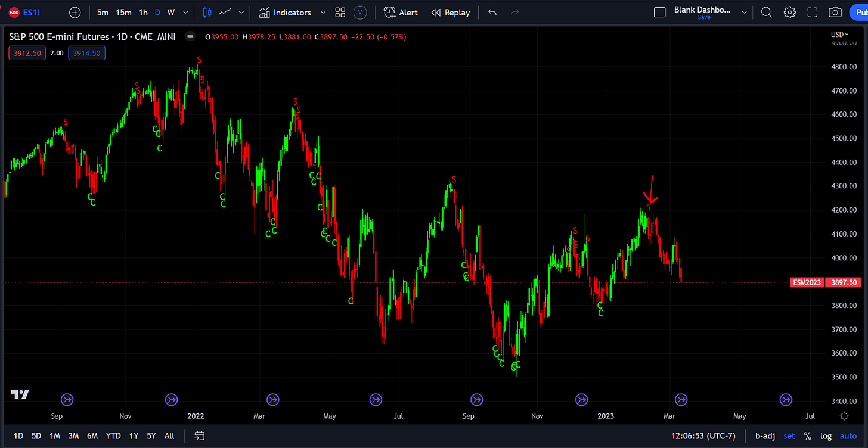Click the ESM2023 contract label on price axis
This screenshot has height=448, width=868.
[x=808, y=282]
